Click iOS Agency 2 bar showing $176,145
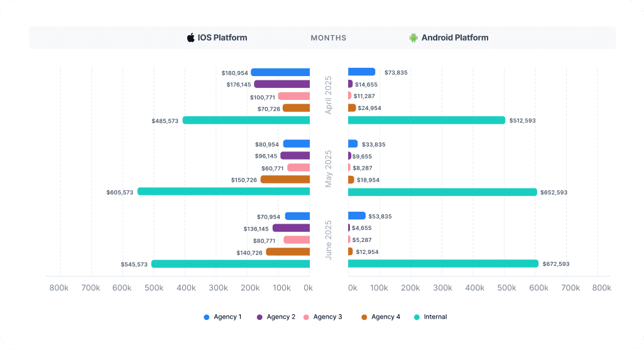This screenshot has width=644, height=350. pos(282,84)
